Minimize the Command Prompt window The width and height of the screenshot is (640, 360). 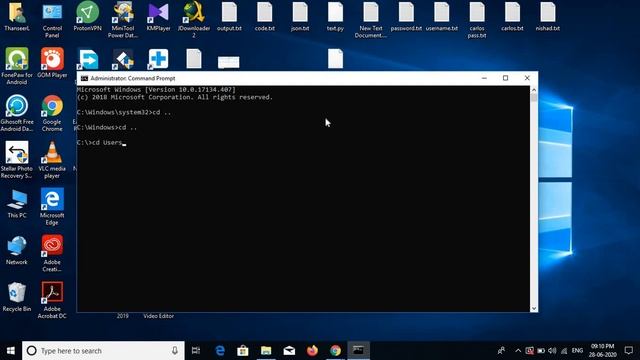click(x=484, y=78)
